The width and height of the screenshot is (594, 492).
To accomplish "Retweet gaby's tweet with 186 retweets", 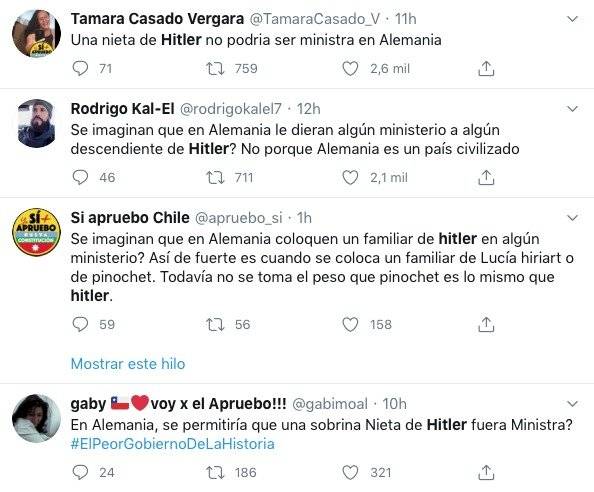I will 215,473.
